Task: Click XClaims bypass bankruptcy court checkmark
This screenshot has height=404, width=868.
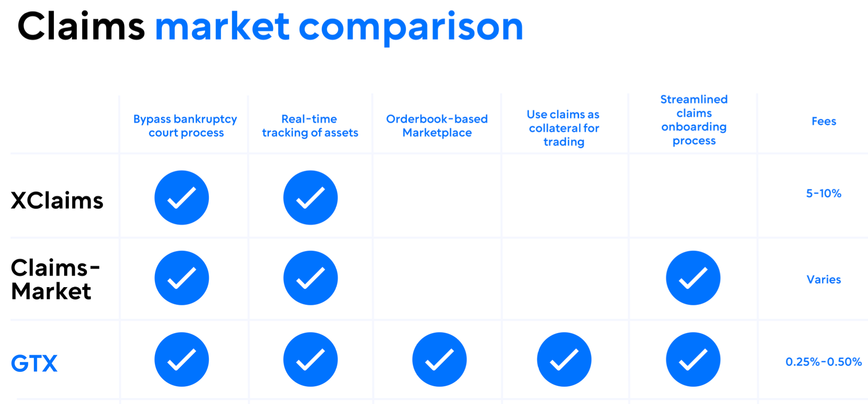Action: 181,198
